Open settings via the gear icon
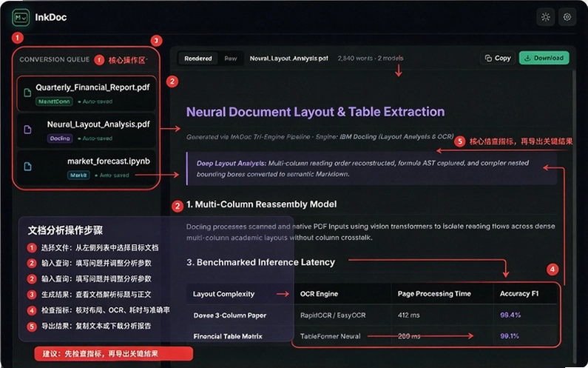 [567, 17]
